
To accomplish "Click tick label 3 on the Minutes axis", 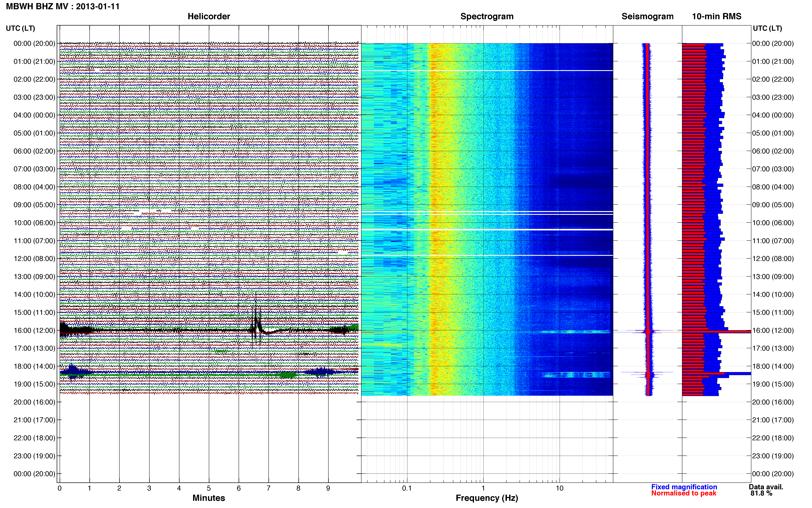I will [149, 488].
